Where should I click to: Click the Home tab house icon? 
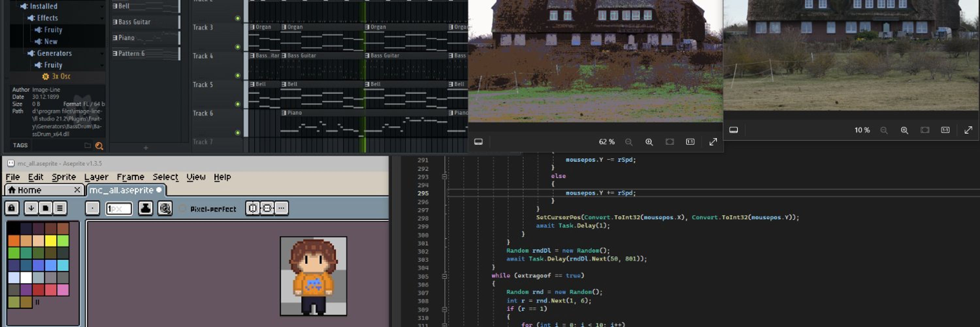click(x=12, y=190)
